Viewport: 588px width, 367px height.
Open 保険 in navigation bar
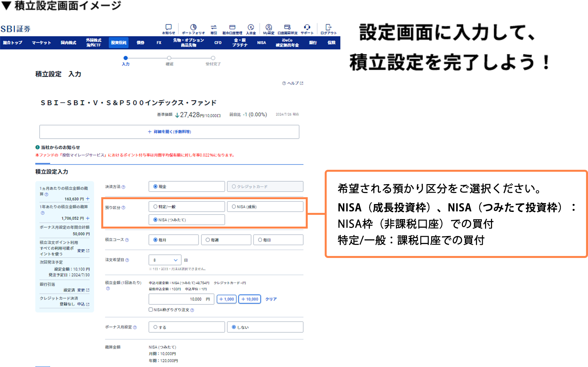332,43
